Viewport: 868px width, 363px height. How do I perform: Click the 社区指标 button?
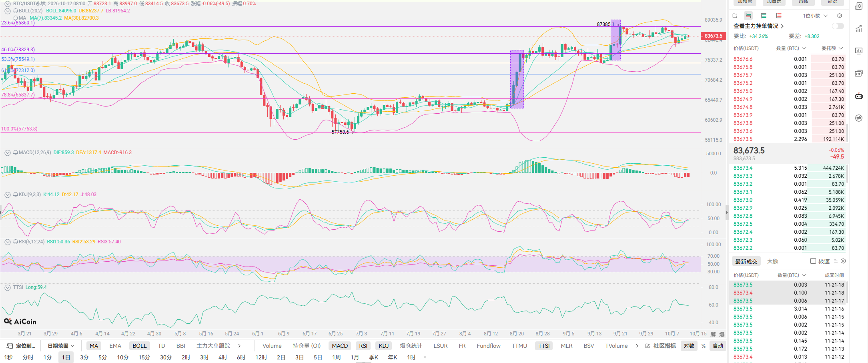click(665, 346)
